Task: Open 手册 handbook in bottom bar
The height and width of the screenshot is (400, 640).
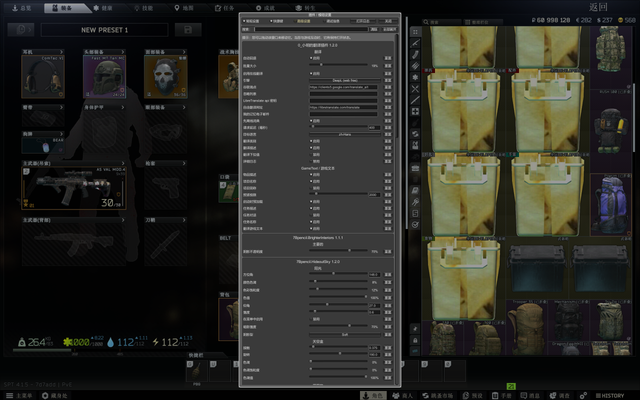Action: coord(501,396)
